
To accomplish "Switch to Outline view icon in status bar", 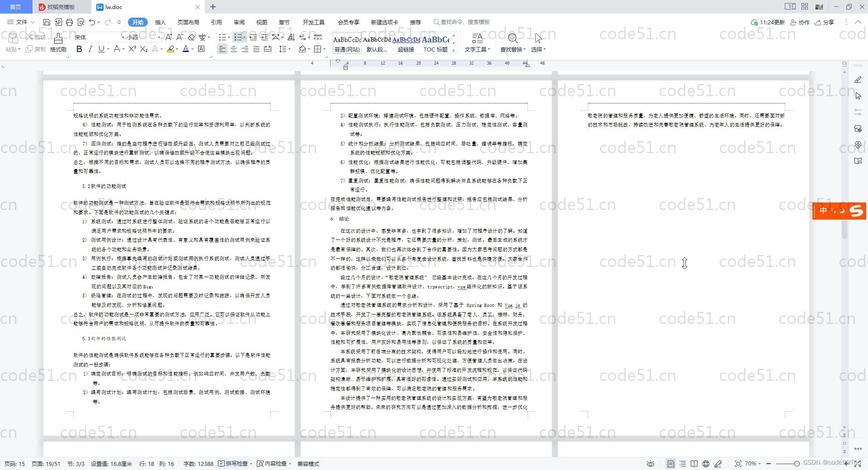I will point(683,464).
